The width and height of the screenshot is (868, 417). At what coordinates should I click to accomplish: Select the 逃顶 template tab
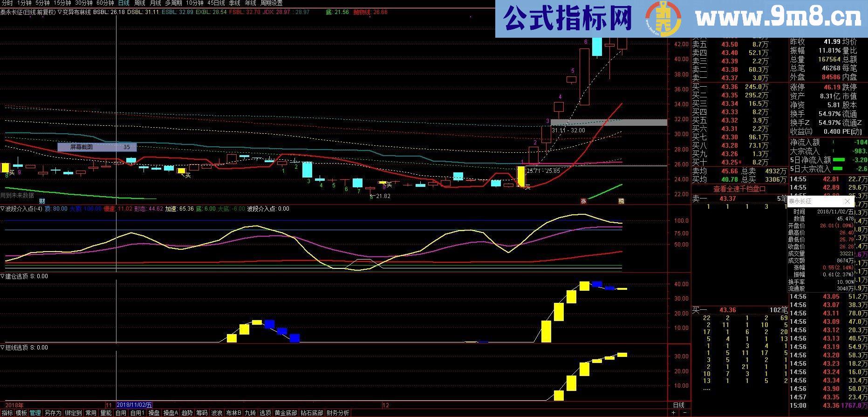pyautogui.click(x=265, y=413)
